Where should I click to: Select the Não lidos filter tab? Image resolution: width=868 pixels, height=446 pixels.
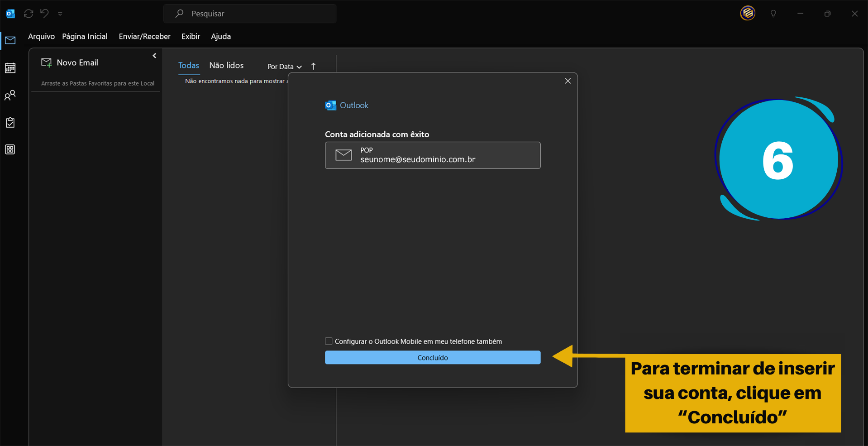[226, 66]
